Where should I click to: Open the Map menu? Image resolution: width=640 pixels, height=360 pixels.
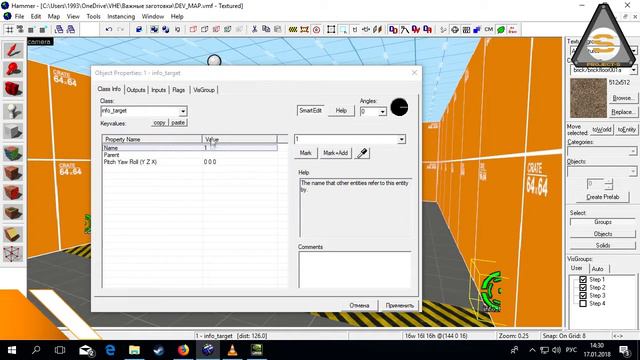[x=53, y=16]
